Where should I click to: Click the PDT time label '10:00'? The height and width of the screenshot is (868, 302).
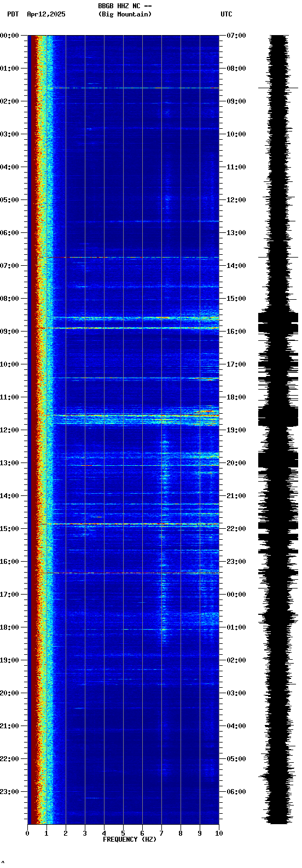pyautogui.click(x=9, y=364)
